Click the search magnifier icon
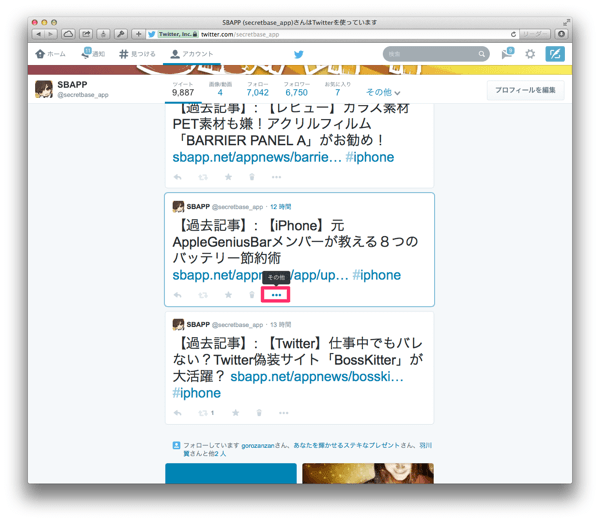600x522 pixels. click(x=482, y=54)
